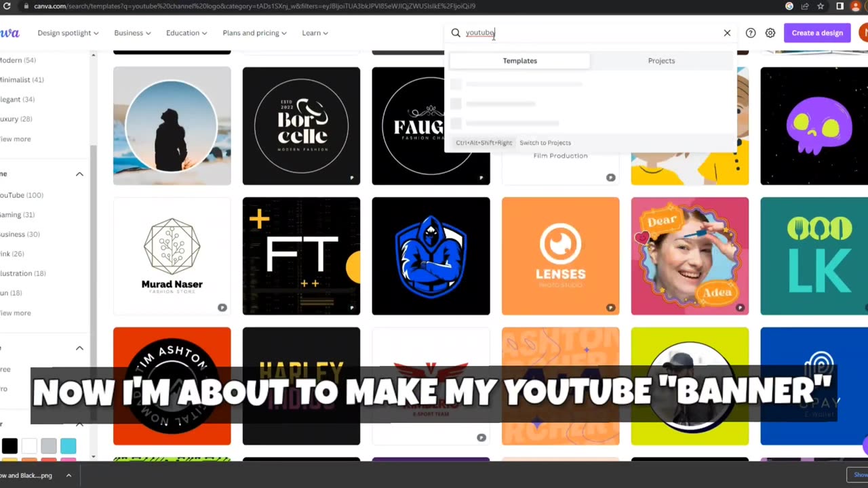The width and height of the screenshot is (868, 488).
Task: Click the video badge on Lenses template
Action: 610,308
